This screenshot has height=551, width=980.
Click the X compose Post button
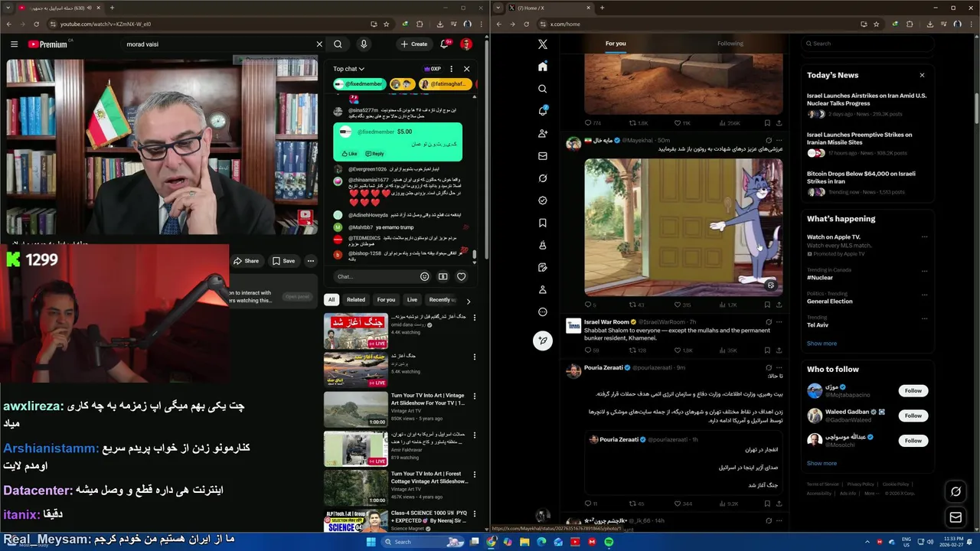pos(542,341)
